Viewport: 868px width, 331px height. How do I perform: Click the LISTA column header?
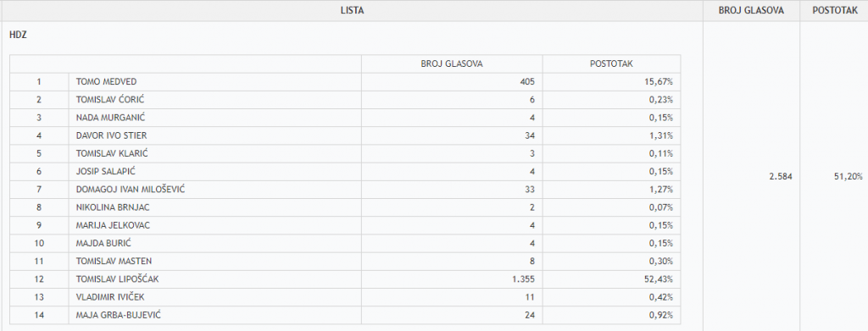pos(352,10)
